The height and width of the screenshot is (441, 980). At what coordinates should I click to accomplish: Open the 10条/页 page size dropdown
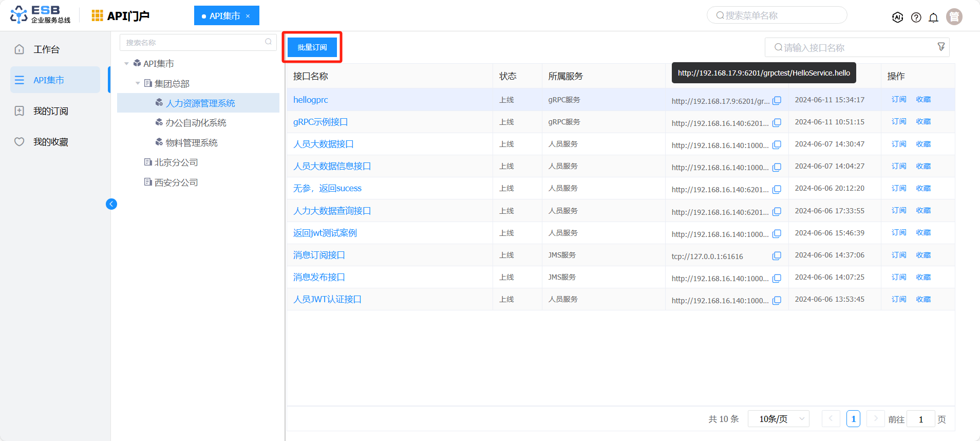pyautogui.click(x=778, y=419)
